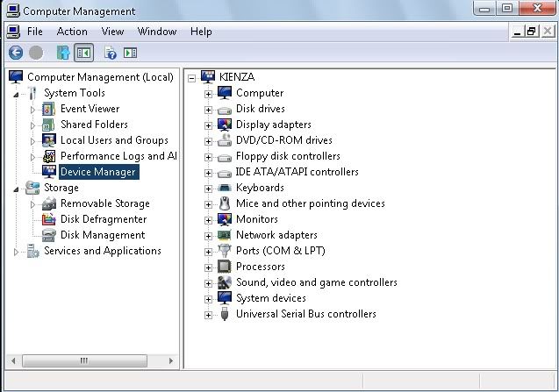Click the Network adapters card icon
This screenshot has height=392, width=559.
[225, 235]
